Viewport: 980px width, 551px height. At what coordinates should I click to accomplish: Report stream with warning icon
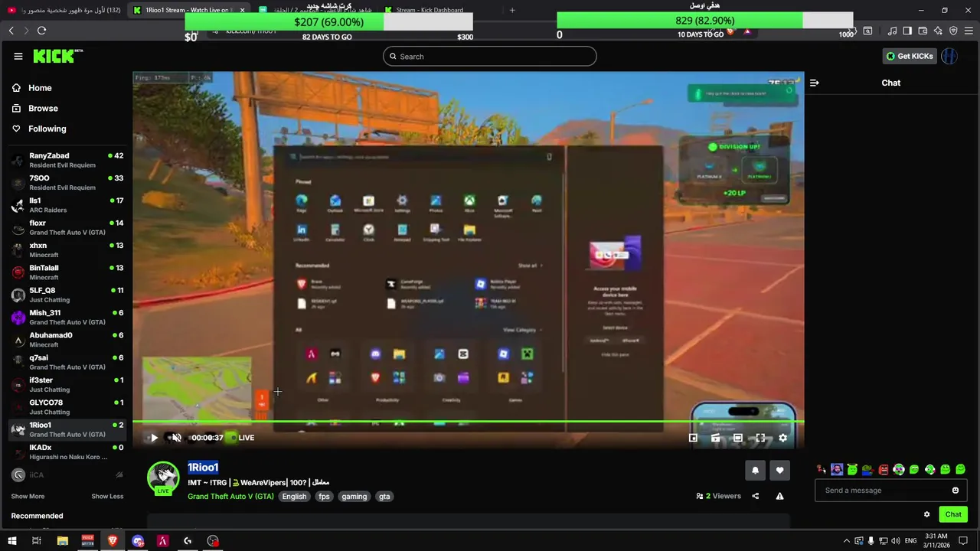[779, 496]
